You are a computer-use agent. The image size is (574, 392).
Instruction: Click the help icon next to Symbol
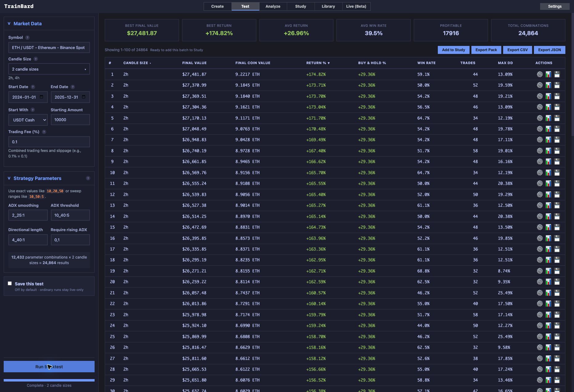click(27, 38)
